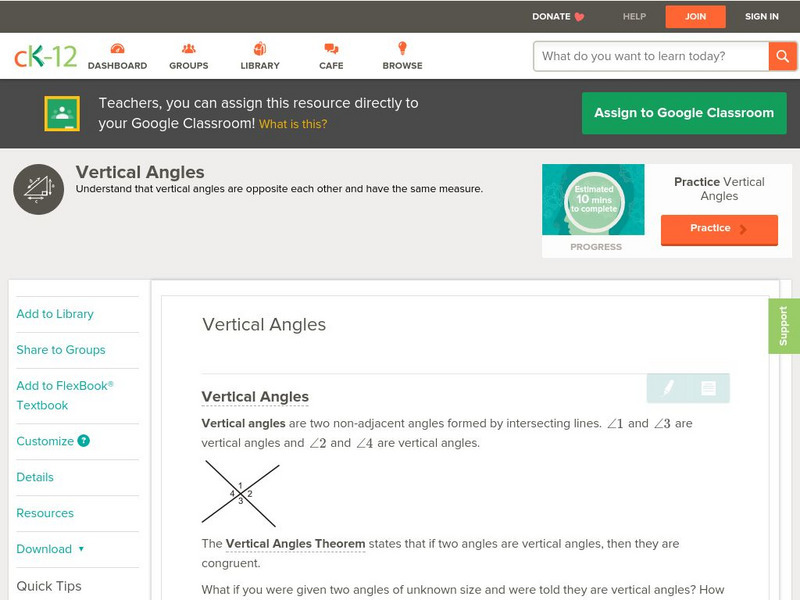Image resolution: width=800 pixels, height=600 pixels.
Task: Click the underlined 'Vertical Angles Theorem' term
Action: (295, 544)
